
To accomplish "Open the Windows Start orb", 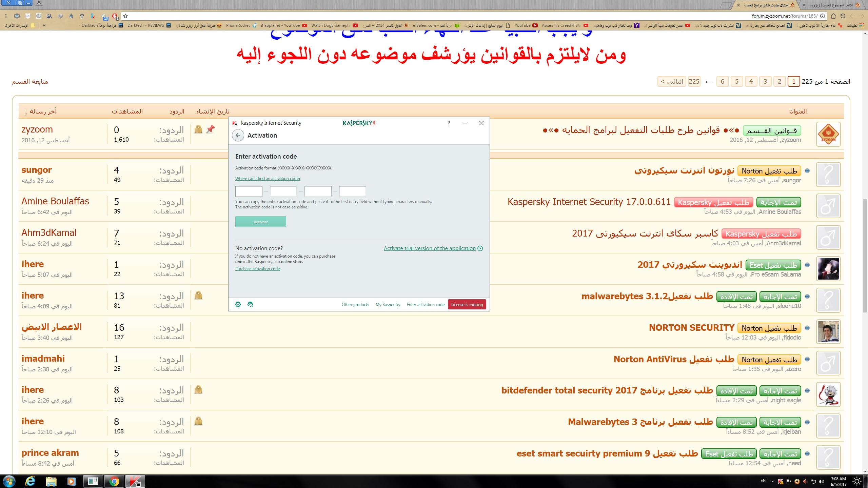I will point(9,481).
